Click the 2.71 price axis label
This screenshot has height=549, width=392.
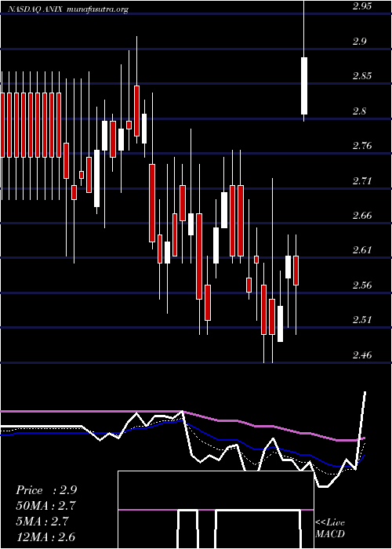(x=362, y=181)
